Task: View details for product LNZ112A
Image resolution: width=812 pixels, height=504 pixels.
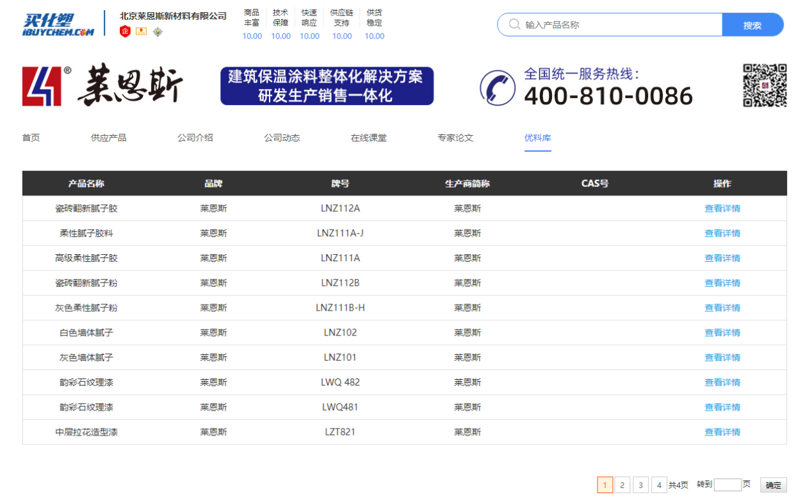Action: [722, 208]
